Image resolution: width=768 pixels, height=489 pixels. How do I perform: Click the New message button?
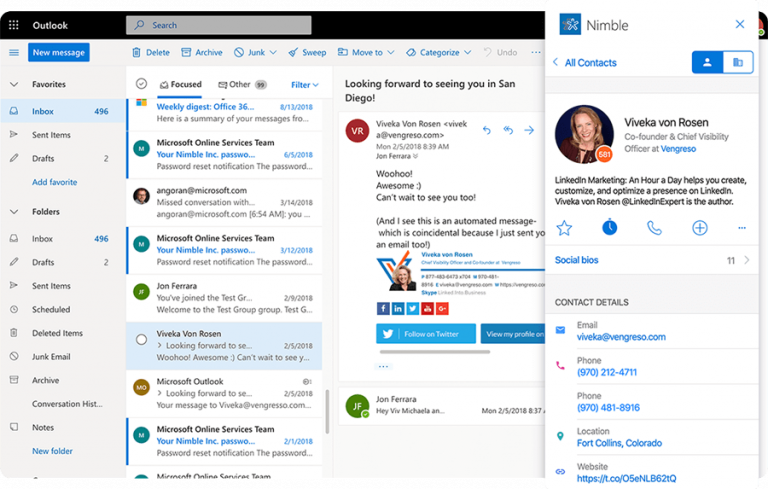tap(59, 52)
